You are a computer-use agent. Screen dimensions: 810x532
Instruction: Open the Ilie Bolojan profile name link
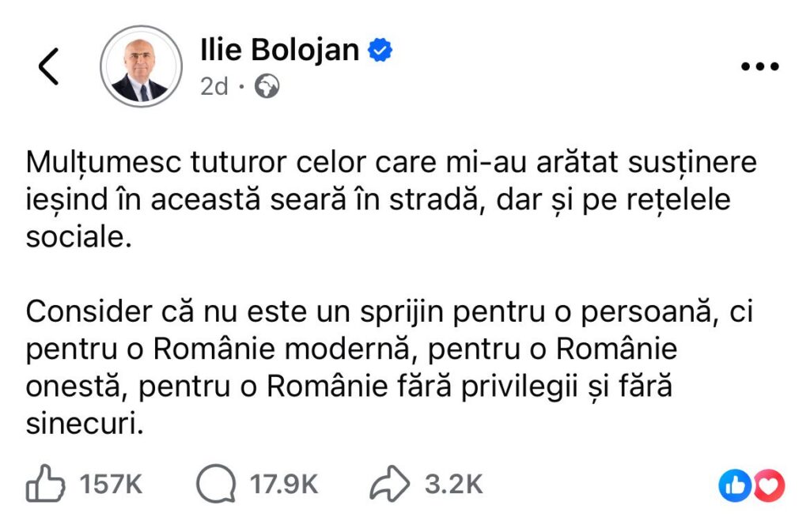point(281,50)
